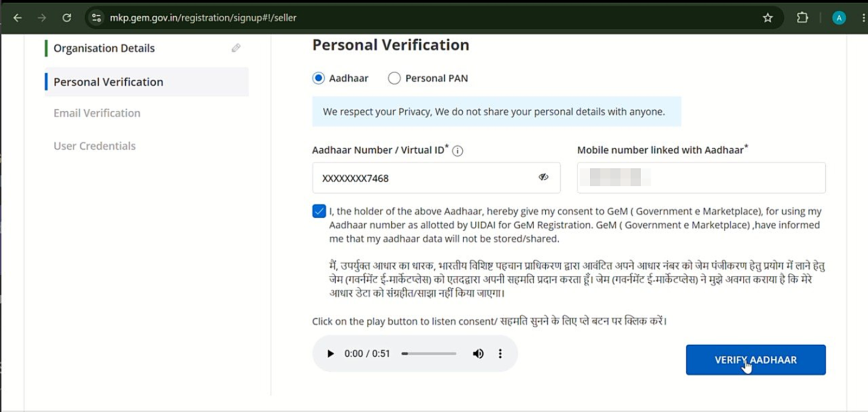Go back using browser back arrow
This screenshot has width=868, height=412.
point(17,18)
